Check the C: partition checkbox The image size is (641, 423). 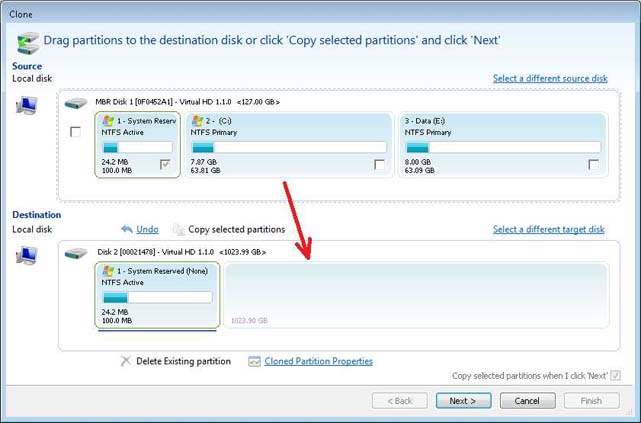click(x=379, y=165)
